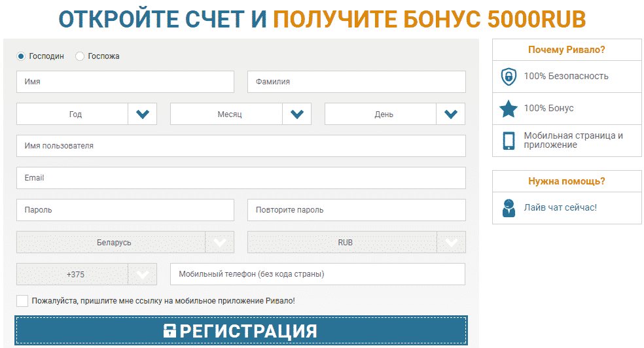Click the padlock icon on registration button

pyautogui.click(x=170, y=330)
